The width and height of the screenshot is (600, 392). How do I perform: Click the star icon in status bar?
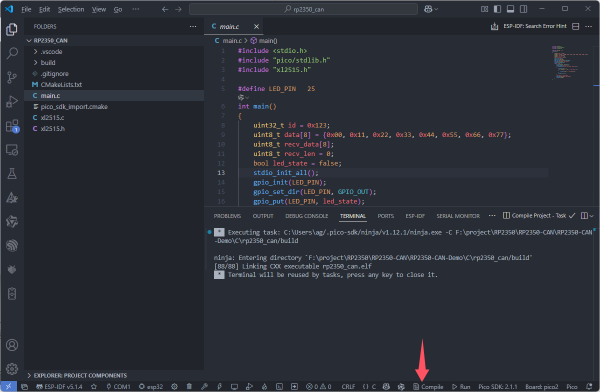(x=94, y=387)
